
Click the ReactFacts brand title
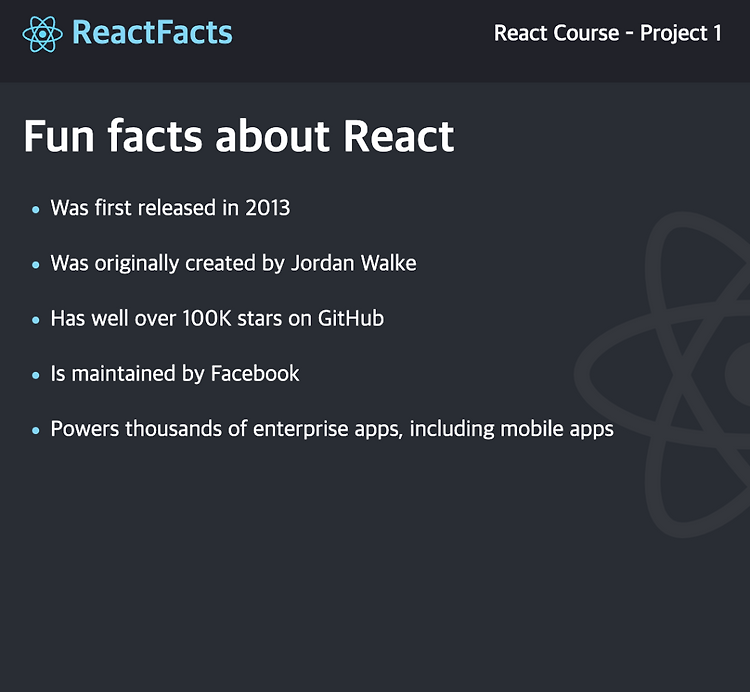click(x=152, y=33)
